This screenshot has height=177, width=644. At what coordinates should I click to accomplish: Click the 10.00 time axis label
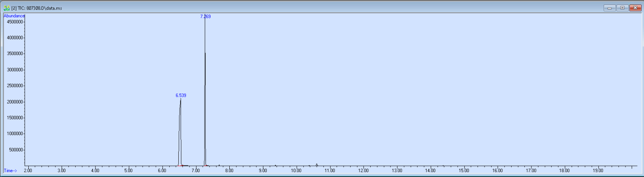(x=296, y=170)
